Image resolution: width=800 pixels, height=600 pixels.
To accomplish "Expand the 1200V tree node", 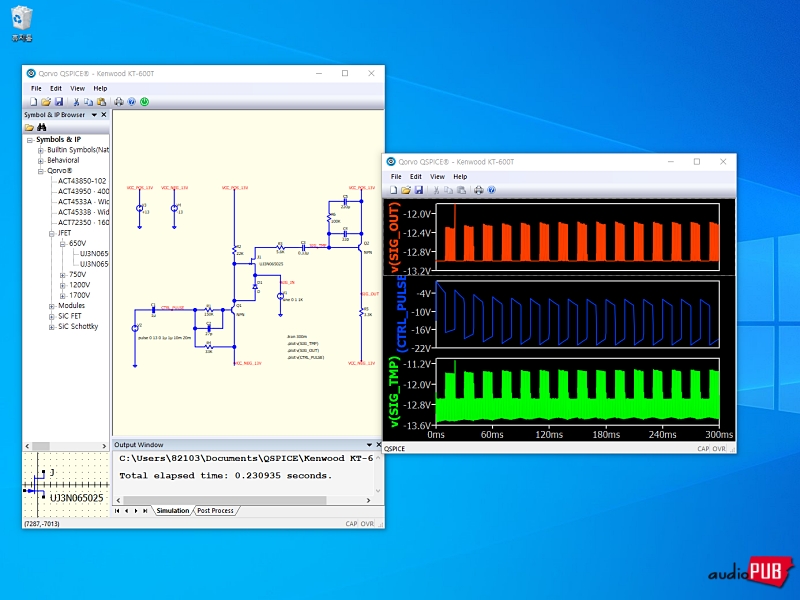I will (62, 285).
